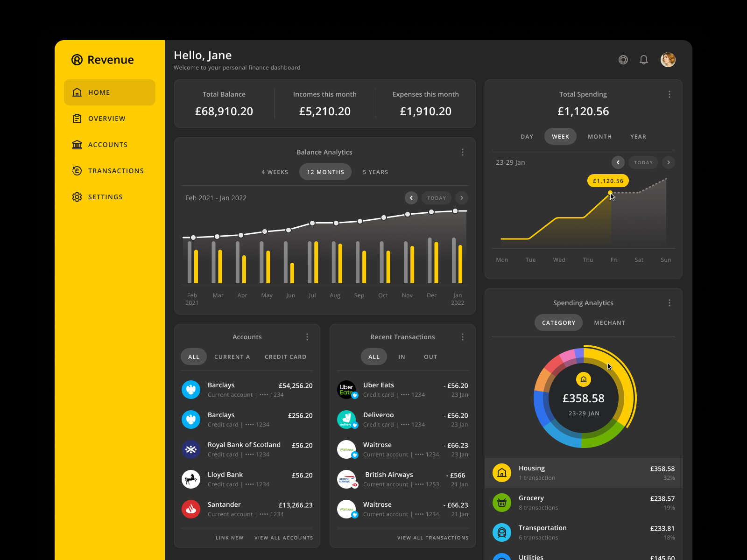This screenshot has height=560, width=747.
Task: Click the Lloyd Bank horse logo
Action: click(x=191, y=479)
